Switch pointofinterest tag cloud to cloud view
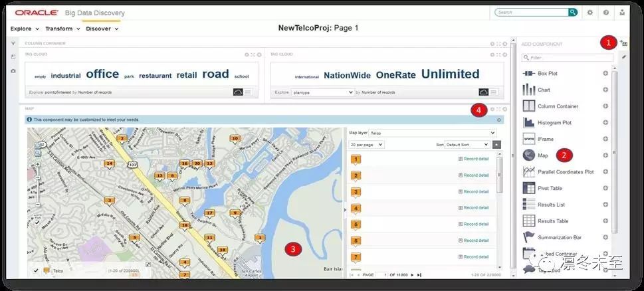Viewport: 644px width, 291px height. [x=238, y=92]
